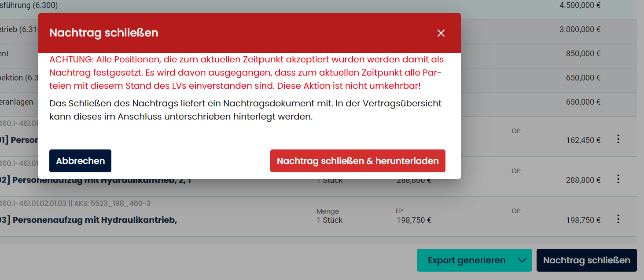
Task: Click the EP value 198,750 € in row 03
Action: coord(414,220)
